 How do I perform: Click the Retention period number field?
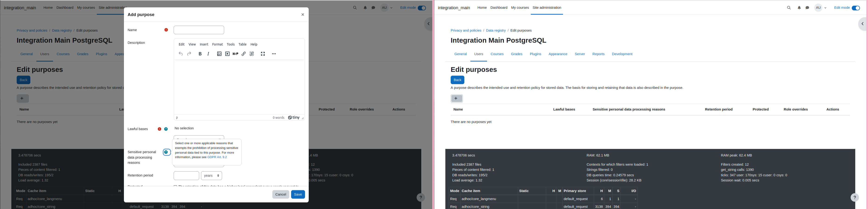(186, 176)
